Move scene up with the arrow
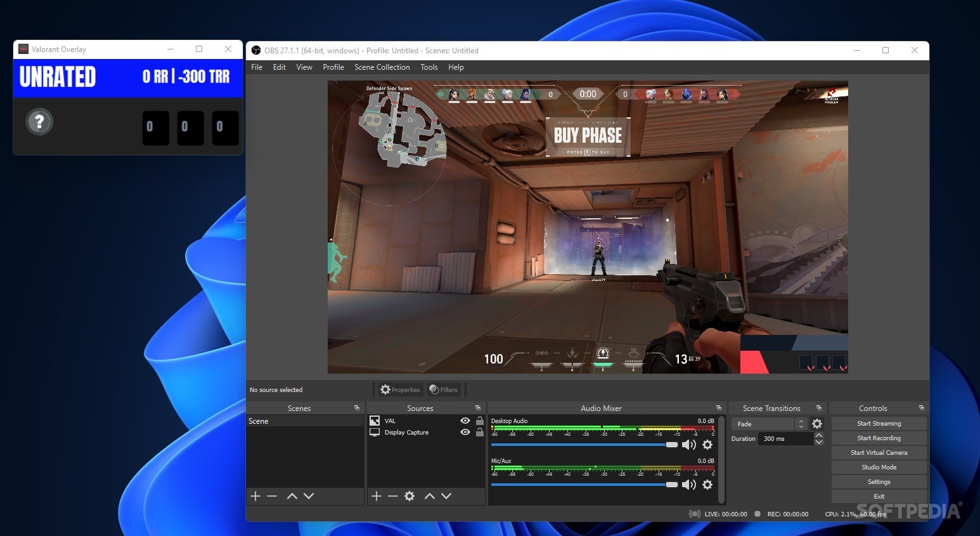The height and width of the screenshot is (536, 980). [x=292, y=496]
